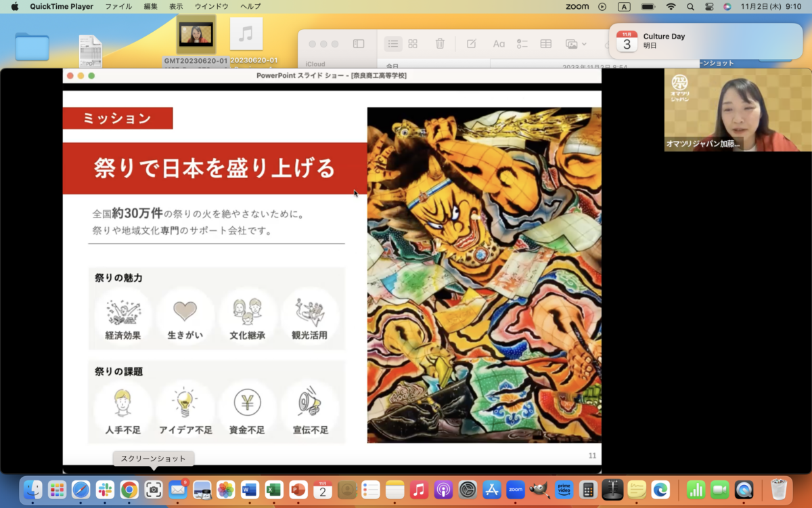The width and height of the screenshot is (812, 508).
Task: Click the Culture Day notification
Action: tap(705, 41)
